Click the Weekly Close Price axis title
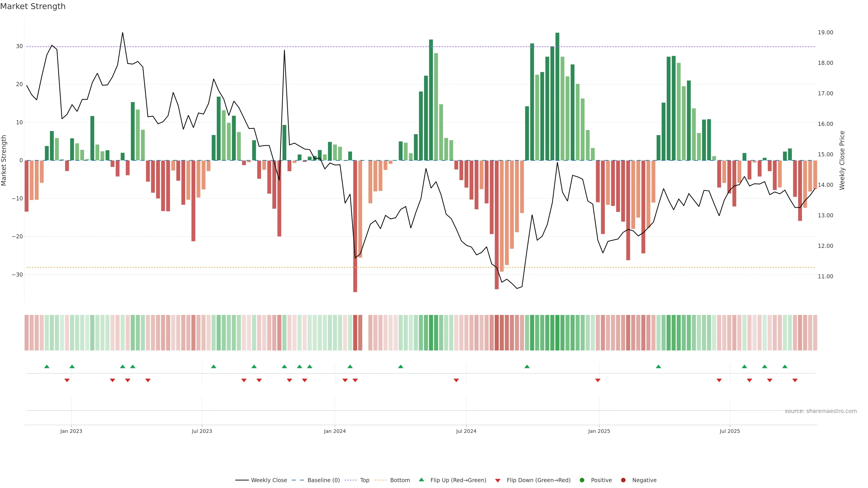 click(x=842, y=160)
